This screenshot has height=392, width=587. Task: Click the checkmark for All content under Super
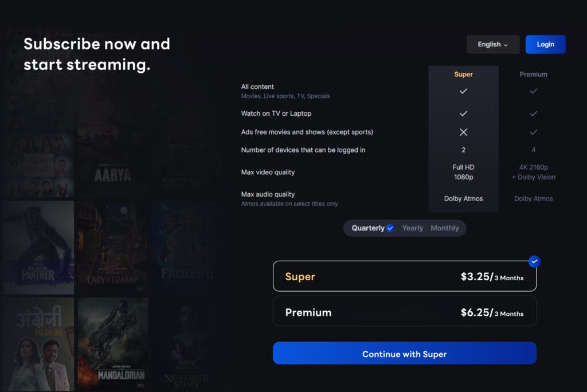click(x=463, y=91)
